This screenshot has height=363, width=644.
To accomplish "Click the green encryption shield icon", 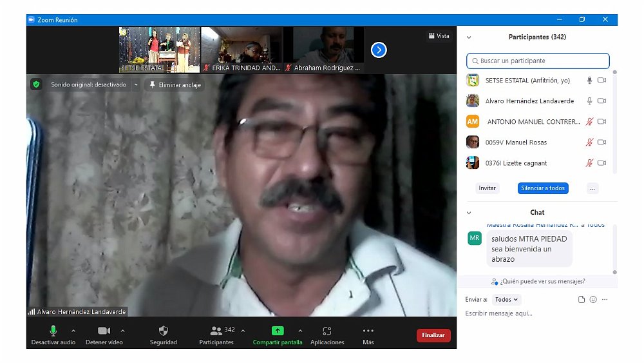I will point(36,84).
